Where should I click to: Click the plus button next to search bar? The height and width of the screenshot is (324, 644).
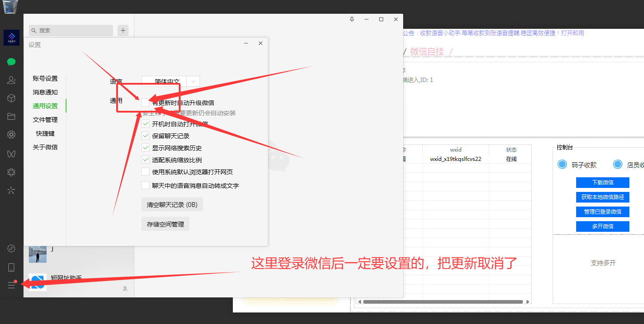(x=123, y=30)
